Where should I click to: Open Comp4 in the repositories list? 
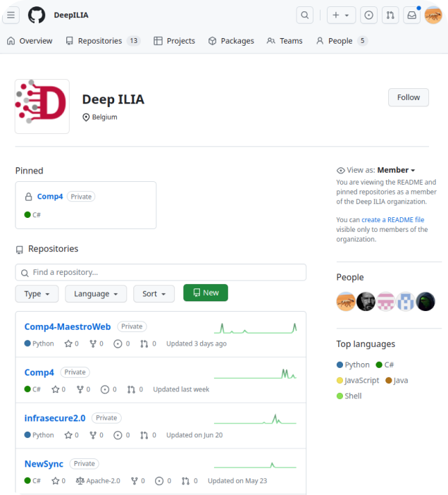pos(39,372)
